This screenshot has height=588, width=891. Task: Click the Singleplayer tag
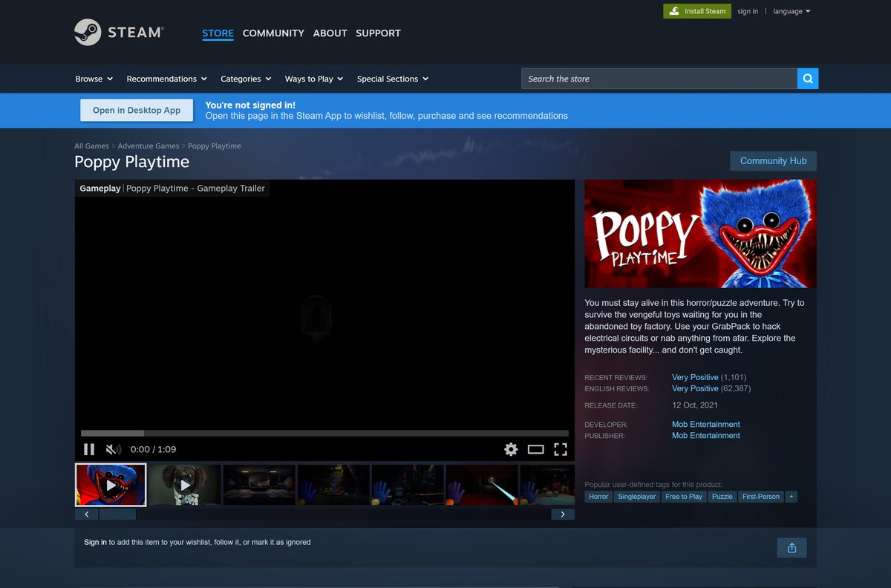(637, 497)
